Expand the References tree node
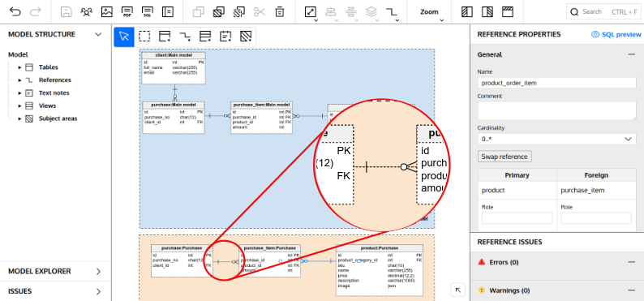Image resolution: width=644 pixels, height=301 pixels. (19, 80)
